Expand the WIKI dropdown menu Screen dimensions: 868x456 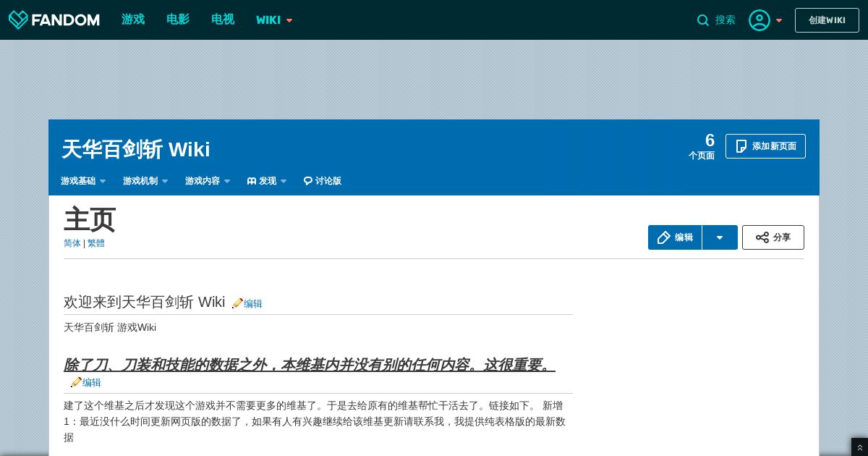pyautogui.click(x=274, y=20)
